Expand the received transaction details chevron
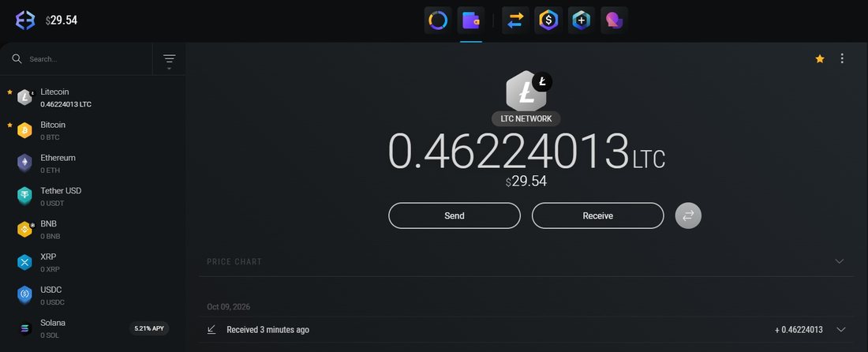 point(841,329)
